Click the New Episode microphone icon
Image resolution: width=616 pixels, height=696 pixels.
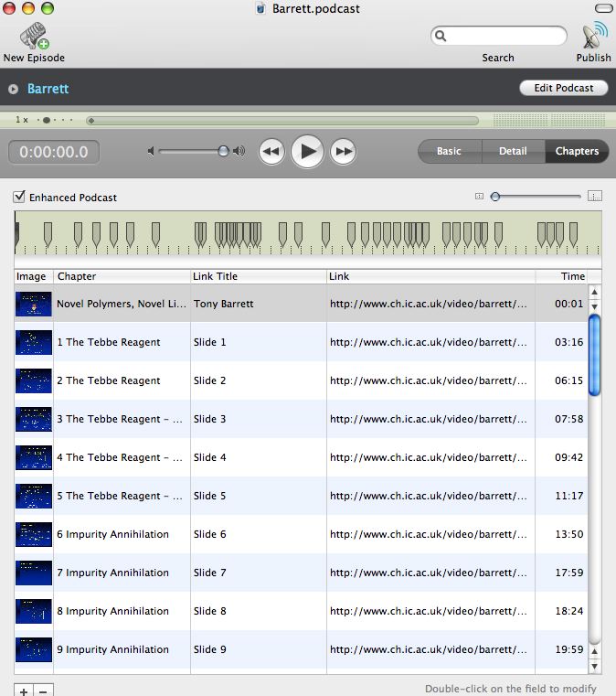coord(34,35)
